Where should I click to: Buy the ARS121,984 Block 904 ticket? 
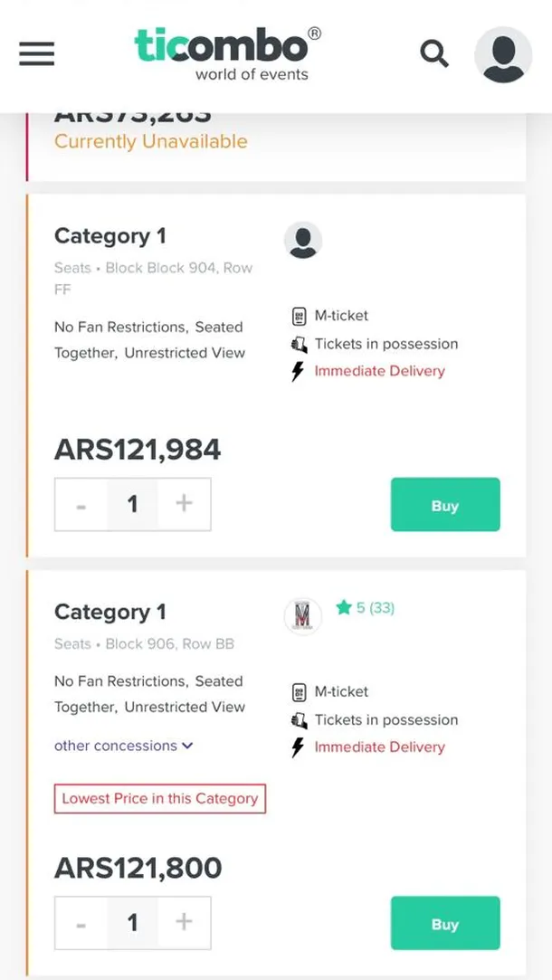444,505
